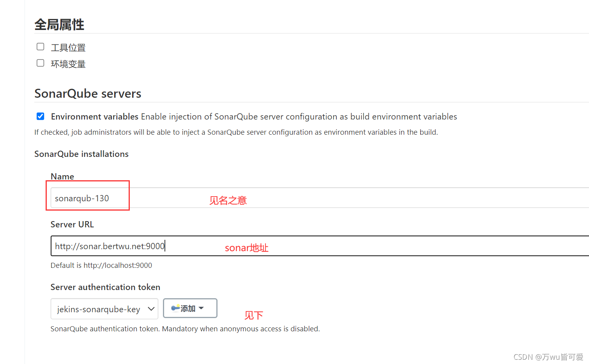
Task: Click the 'Default is http://localhost:9000' hint
Action: [101, 265]
